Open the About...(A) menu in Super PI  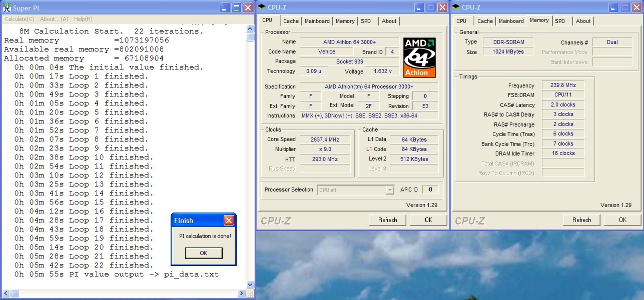tap(54, 19)
